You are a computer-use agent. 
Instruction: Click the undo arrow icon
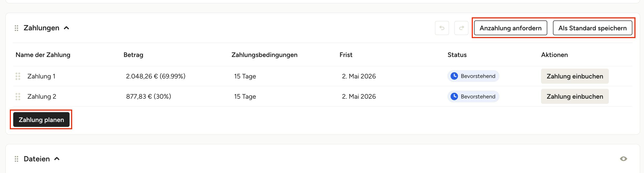pos(442,28)
